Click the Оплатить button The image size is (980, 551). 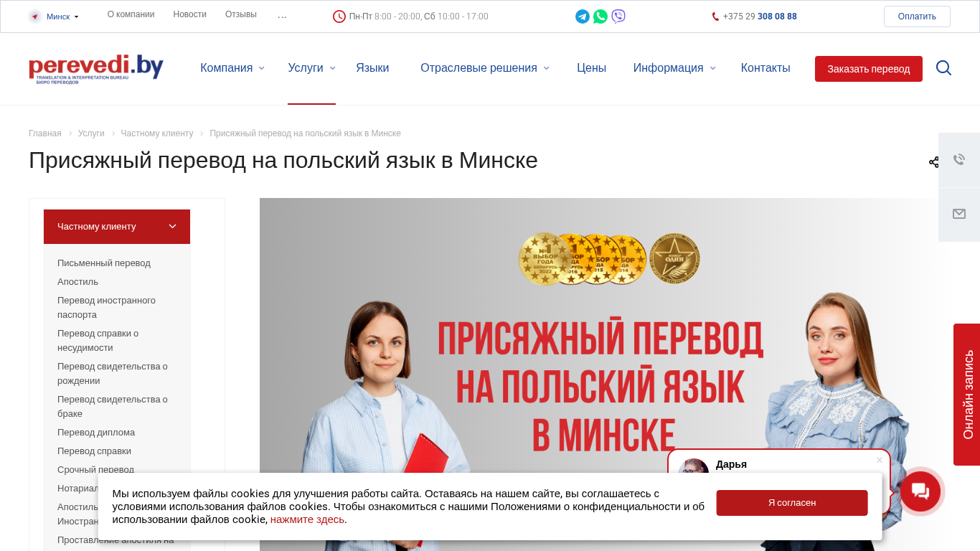coord(917,17)
